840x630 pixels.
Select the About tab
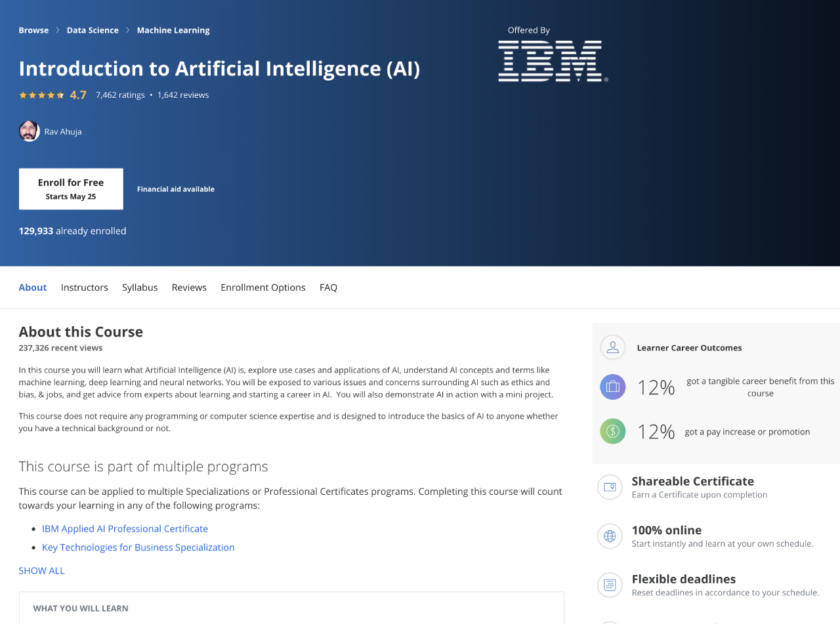pos(33,287)
